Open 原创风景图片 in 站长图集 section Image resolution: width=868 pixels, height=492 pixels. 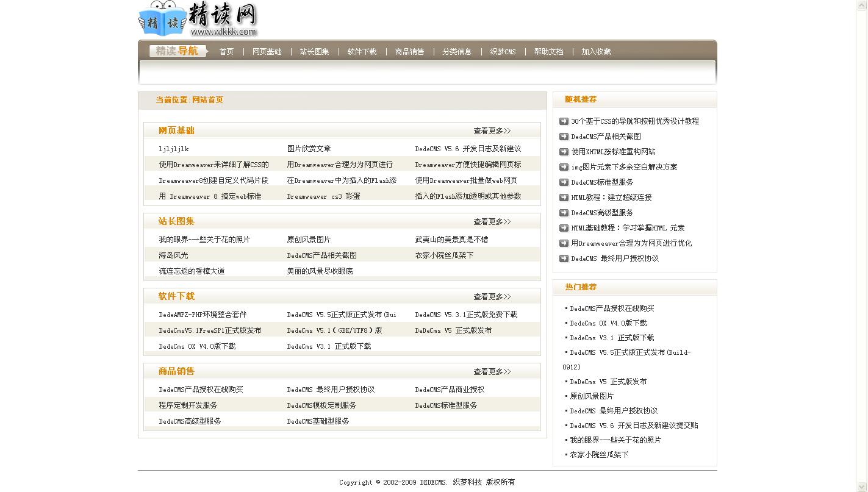coord(309,240)
